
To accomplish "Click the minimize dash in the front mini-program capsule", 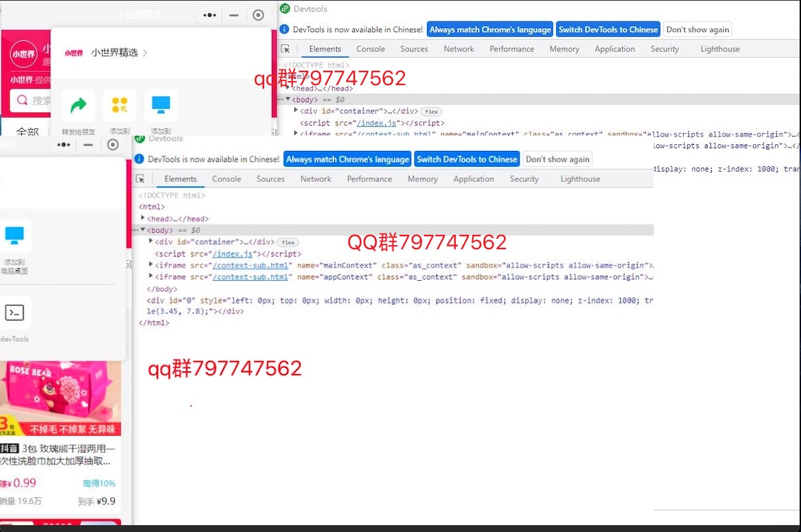I will point(89,145).
